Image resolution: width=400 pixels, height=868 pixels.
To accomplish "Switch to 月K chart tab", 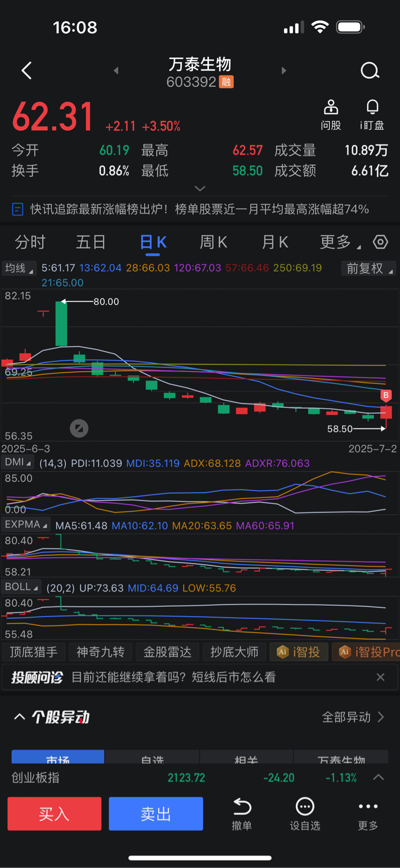I will (274, 242).
